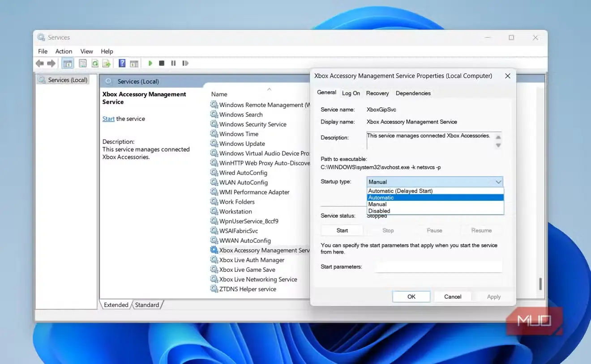
Task: Open the View menu
Action: tap(86, 51)
